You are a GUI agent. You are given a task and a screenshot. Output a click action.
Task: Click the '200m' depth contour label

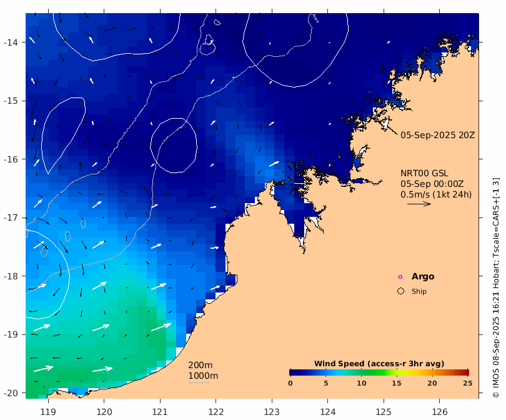[200, 365]
